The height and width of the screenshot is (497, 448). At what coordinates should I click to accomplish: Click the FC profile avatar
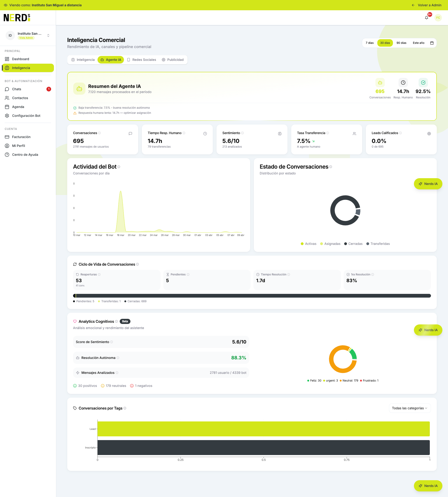[438, 17]
